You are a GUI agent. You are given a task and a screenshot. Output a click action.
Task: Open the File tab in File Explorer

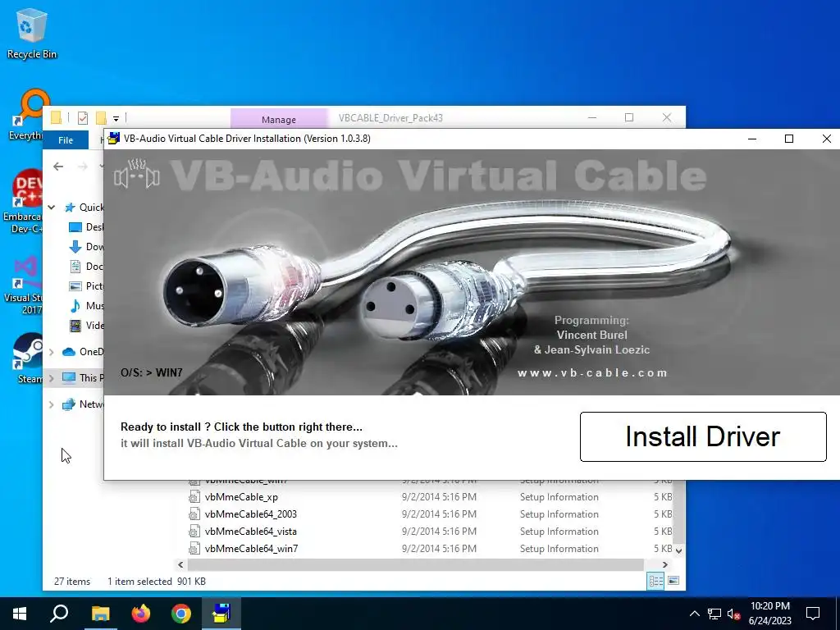66,139
